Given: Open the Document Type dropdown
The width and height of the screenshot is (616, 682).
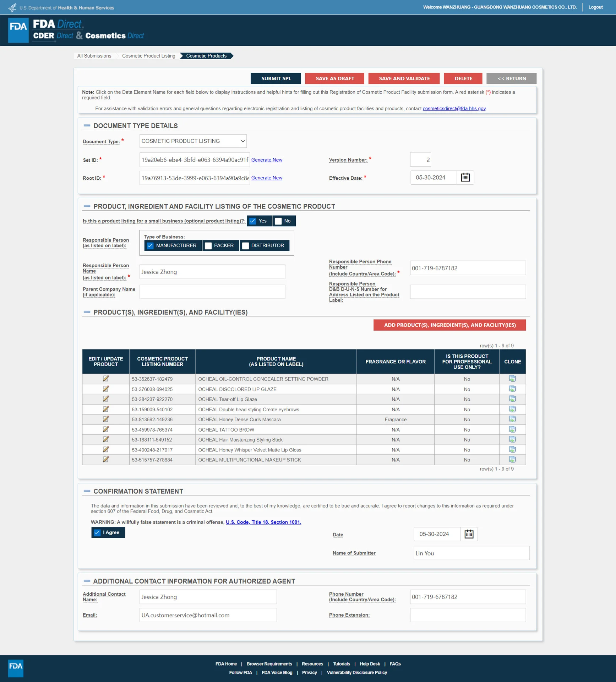Looking at the screenshot, I should tap(193, 141).
